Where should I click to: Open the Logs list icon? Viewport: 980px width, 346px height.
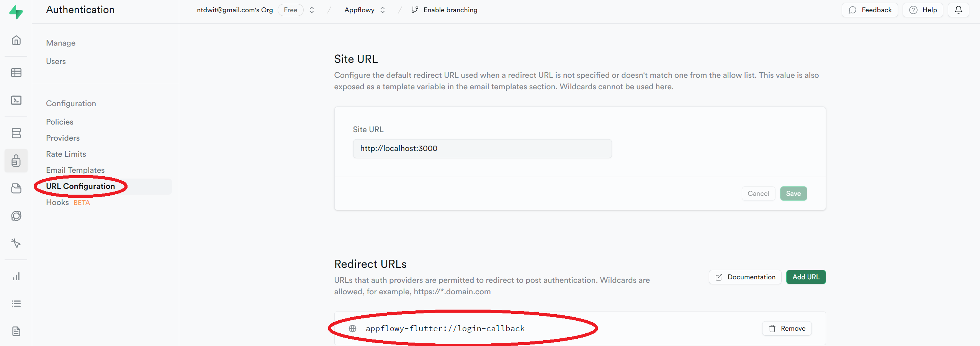(16, 304)
